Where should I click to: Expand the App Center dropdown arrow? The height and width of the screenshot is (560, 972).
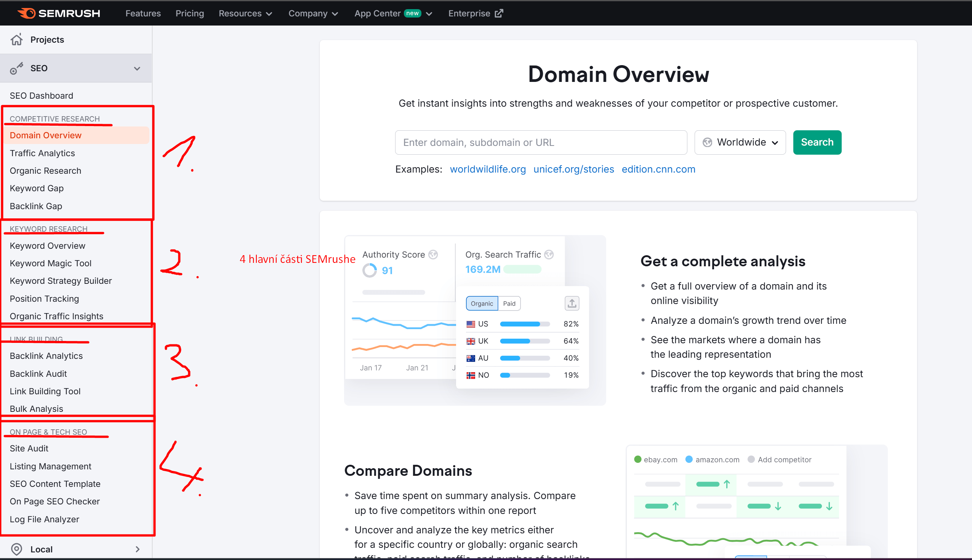coord(429,14)
